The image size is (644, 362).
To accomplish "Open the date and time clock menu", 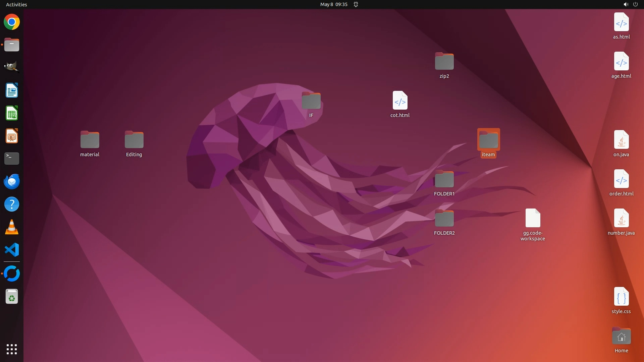I will click(x=333, y=4).
